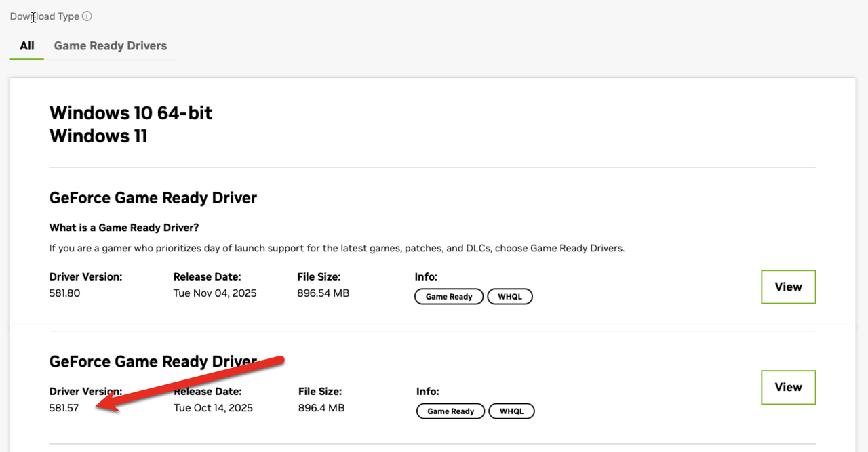Click the Windows 11 heading
868x452 pixels.
(x=98, y=136)
